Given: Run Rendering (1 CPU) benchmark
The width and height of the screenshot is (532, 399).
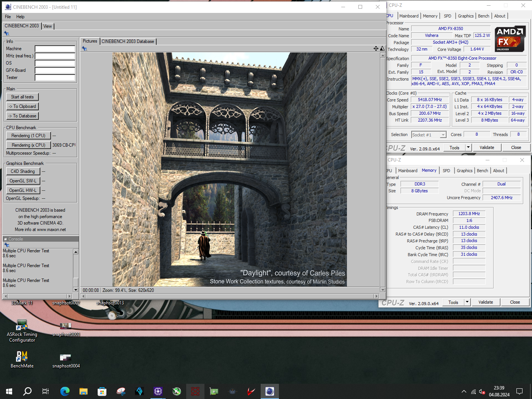Looking at the screenshot, I should click(x=28, y=136).
